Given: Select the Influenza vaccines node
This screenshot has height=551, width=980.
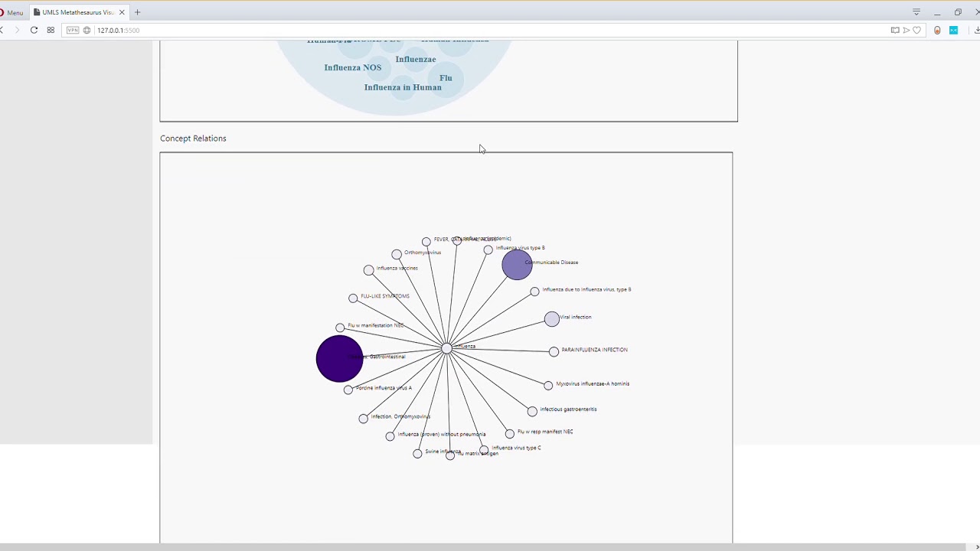Looking at the screenshot, I should (369, 270).
